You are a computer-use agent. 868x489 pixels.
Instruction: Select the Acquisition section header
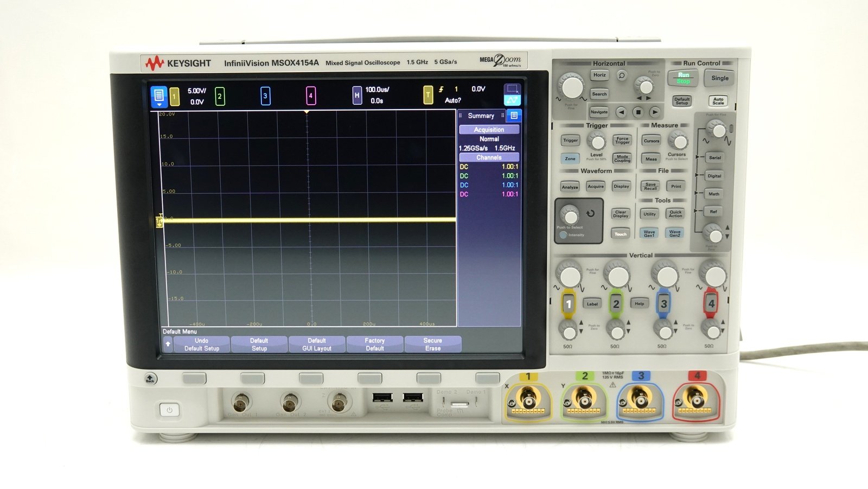[489, 130]
